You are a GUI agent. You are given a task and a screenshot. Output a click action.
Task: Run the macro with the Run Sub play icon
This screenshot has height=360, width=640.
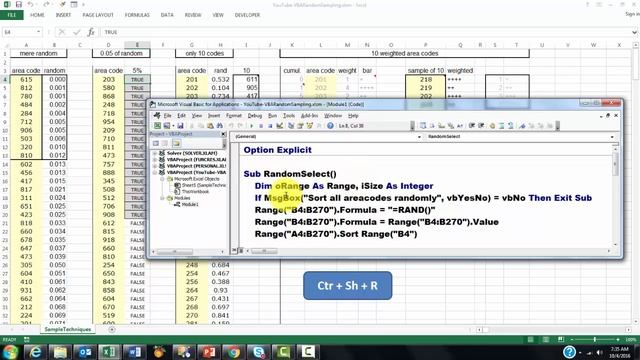(x=251, y=126)
